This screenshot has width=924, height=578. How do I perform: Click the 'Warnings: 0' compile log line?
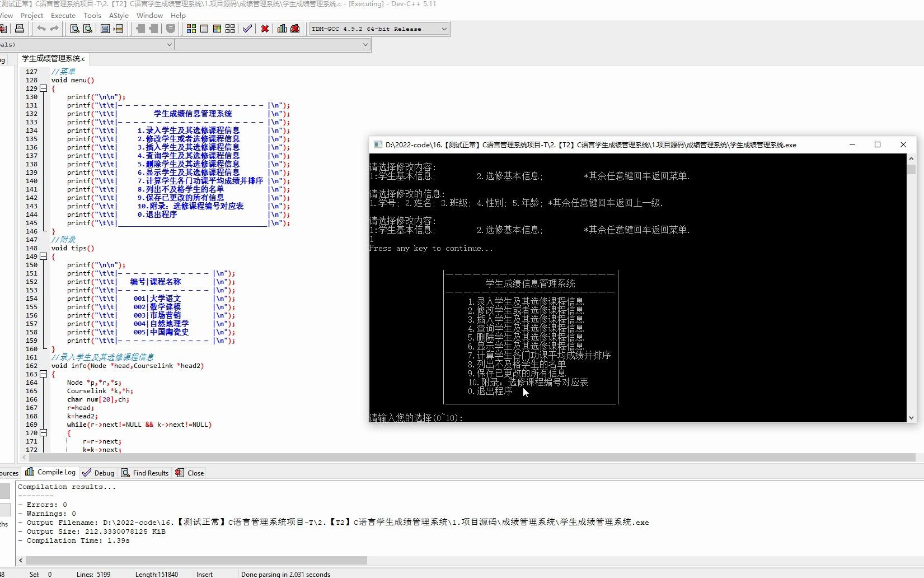(47, 514)
